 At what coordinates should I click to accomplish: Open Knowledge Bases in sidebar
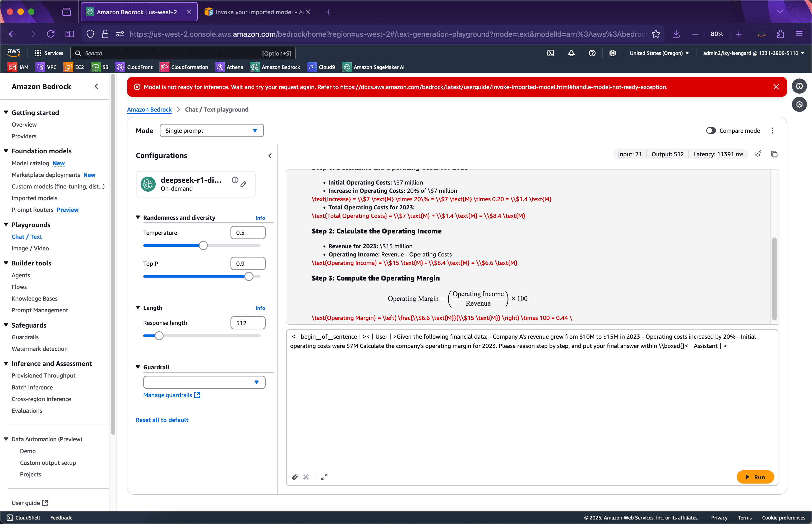click(34, 298)
